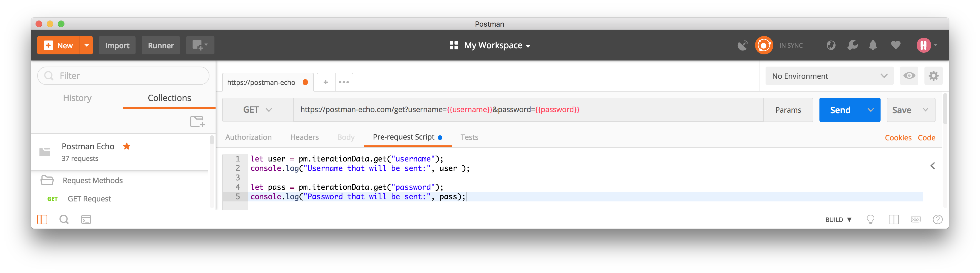The width and height of the screenshot is (980, 273).
Task: Select the Pre-request Script tab
Action: [x=407, y=137]
